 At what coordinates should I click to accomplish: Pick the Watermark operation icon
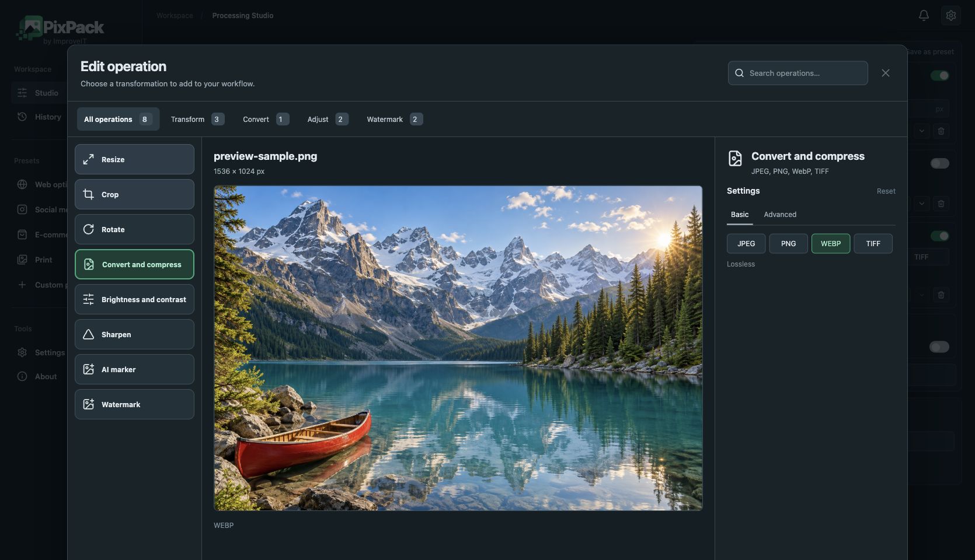[88, 404]
